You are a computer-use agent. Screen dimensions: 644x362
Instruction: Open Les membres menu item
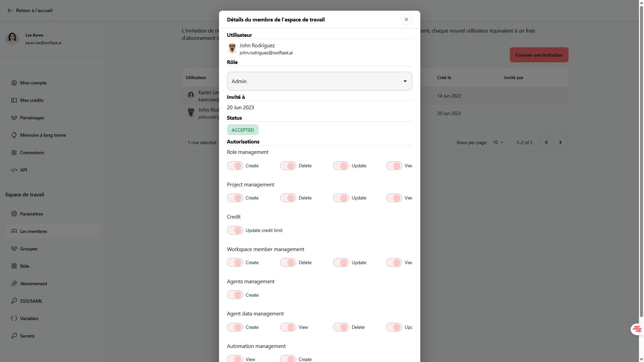click(34, 231)
